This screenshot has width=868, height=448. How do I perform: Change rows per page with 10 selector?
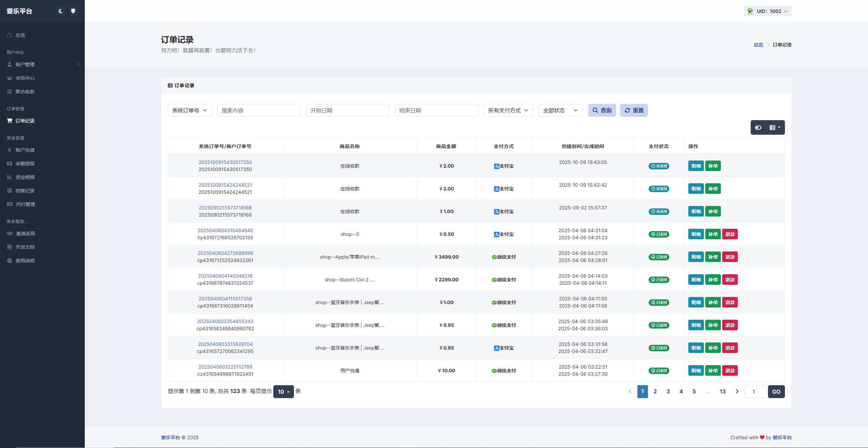point(283,392)
